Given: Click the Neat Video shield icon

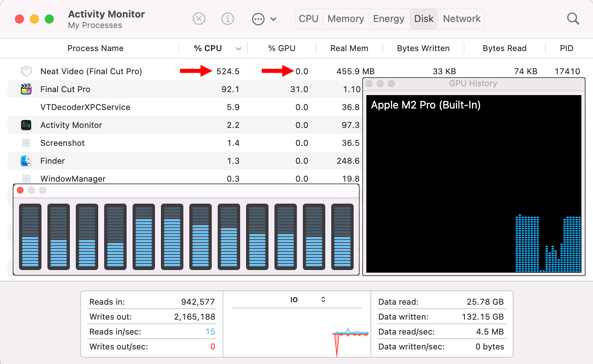Looking at the screenshot, I should click(x=26, y=71).
